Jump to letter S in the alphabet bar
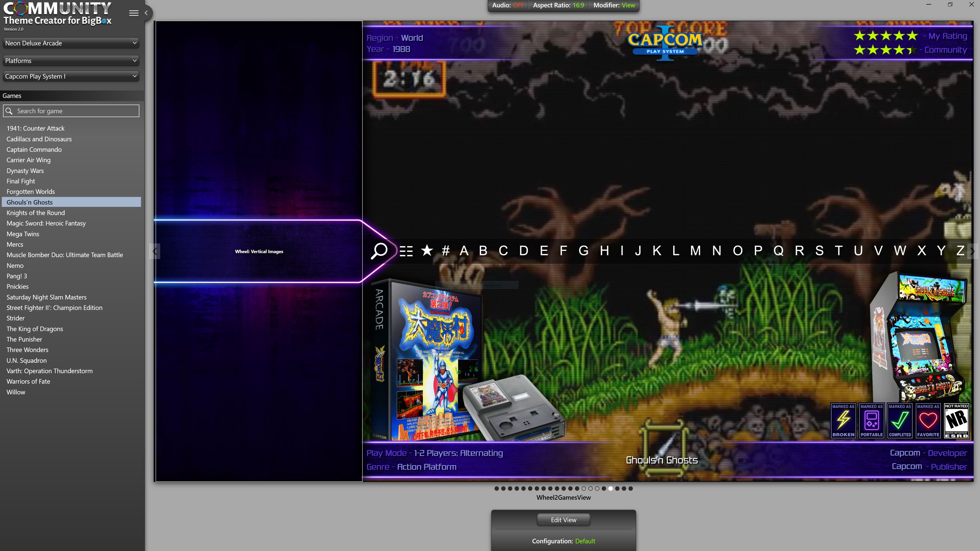 click(x=819, y=251)
